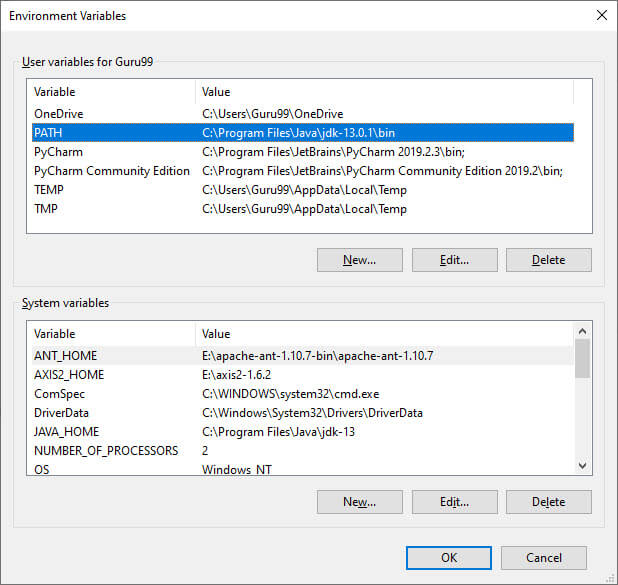The height and width of the screenshot is (585, 618).
Task: Sort system variables by Value column header
Action: coord(384,334)
